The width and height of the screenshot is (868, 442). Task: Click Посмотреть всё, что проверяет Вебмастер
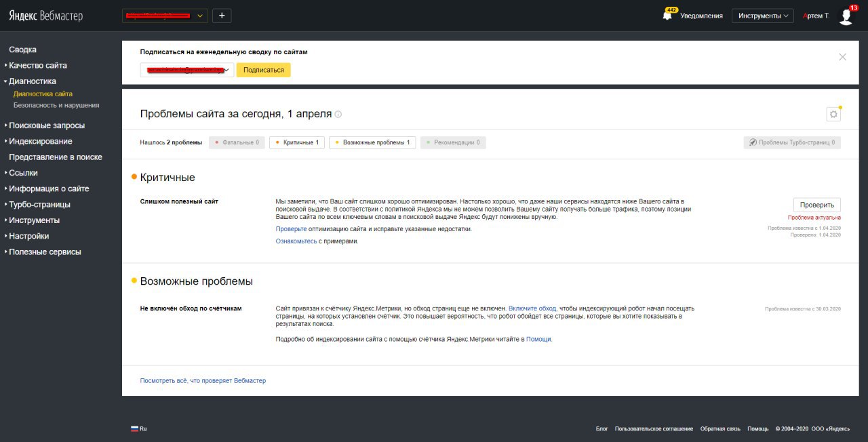point(203,381)
